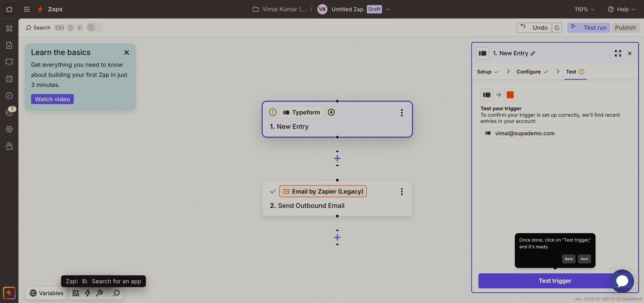Image resolution: width=644 pixels, height=303 pixels.
Task: Close the New Entry side panel
Action: click(x=630, y=53)
